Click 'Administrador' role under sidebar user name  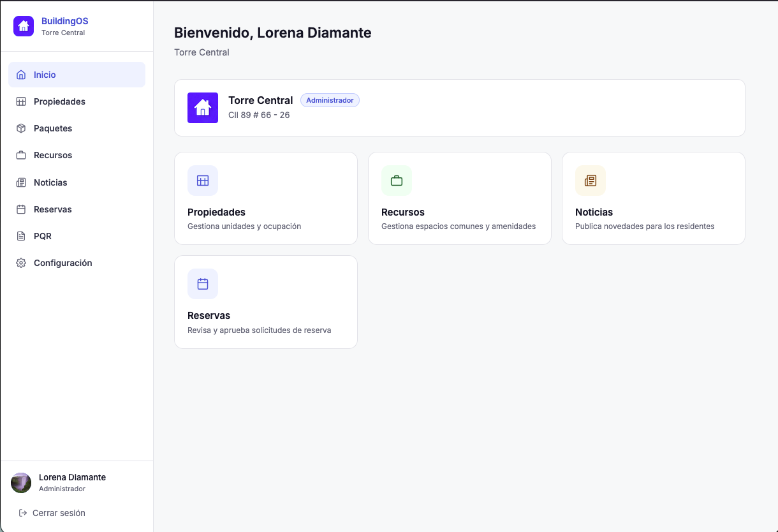click(62, 489)
